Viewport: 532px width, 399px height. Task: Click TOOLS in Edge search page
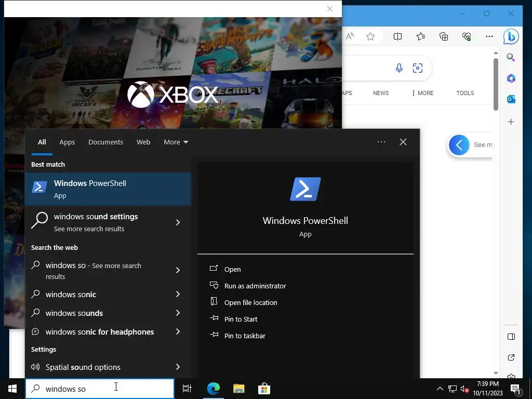(465, 93)
